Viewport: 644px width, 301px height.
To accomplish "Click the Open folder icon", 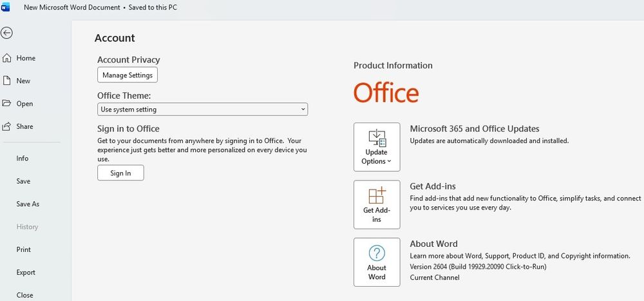I will [x=6, y=103].
